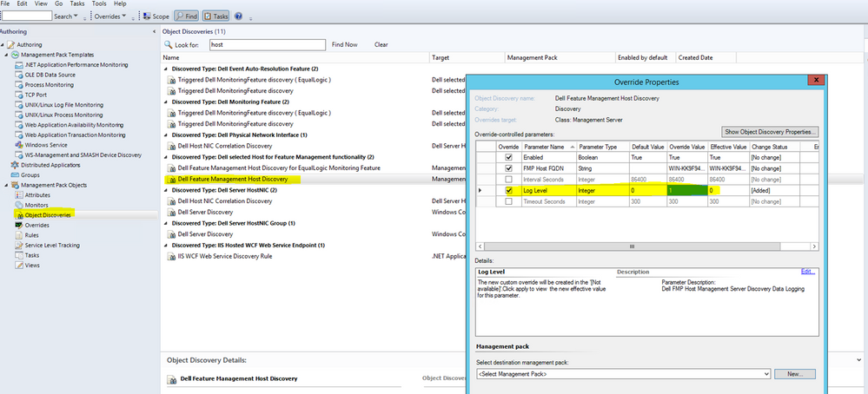Viewport: 868px width, 394px height.
Task: Open the Overrides node icon
Action: pos(19,225)
